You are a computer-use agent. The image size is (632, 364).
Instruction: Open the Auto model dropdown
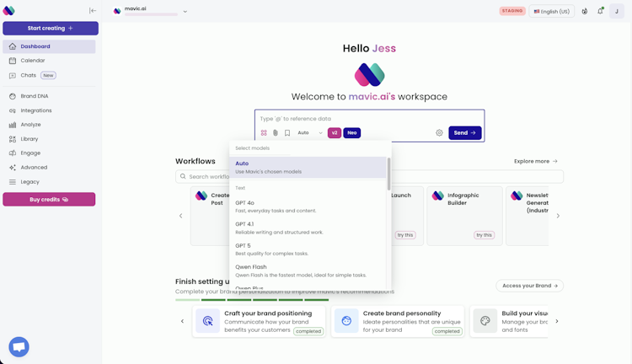click(x=310, y=132)
